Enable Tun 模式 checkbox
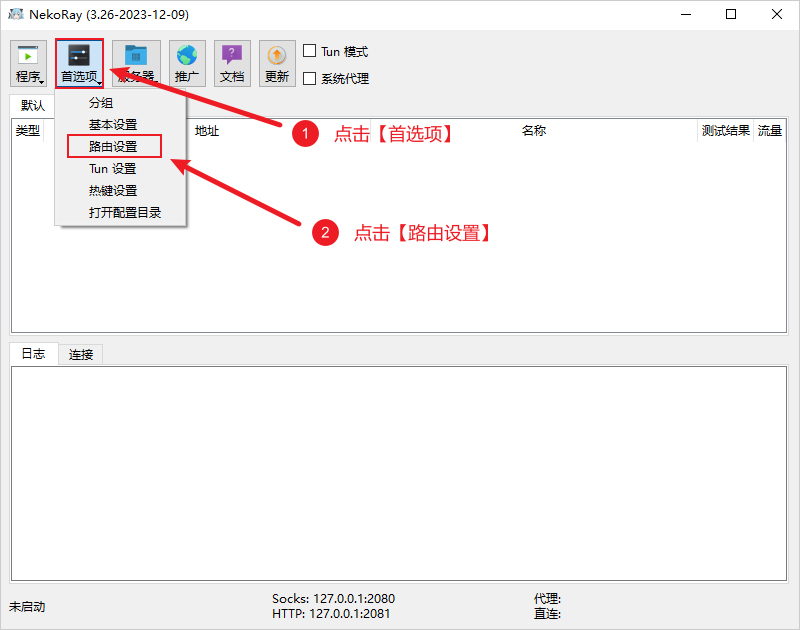Screen dimensions: 800x630 [x=310, y=50]
